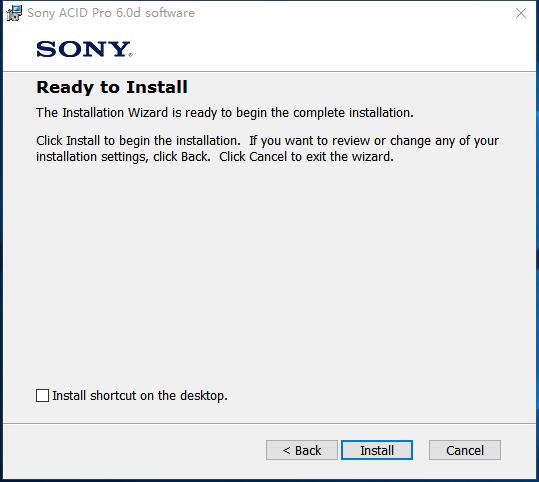
Task: Click the separator line above the buttons
Action: pos(269,424)
